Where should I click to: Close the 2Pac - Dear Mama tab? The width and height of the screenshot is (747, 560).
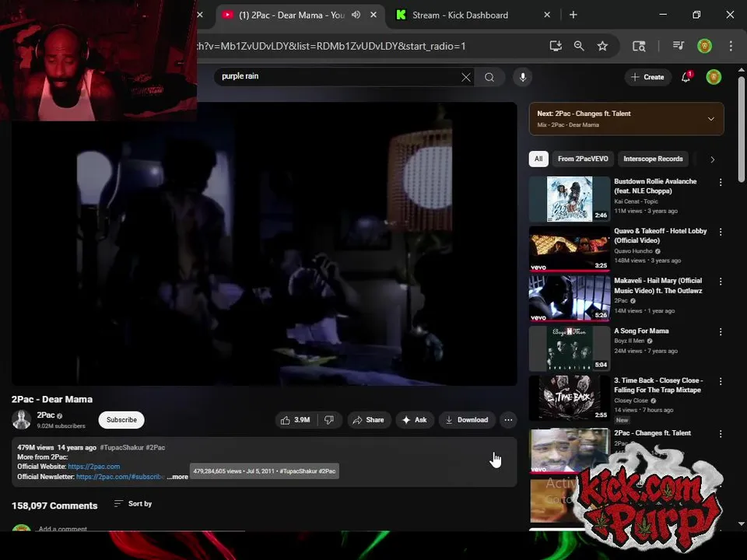[373, 15]
